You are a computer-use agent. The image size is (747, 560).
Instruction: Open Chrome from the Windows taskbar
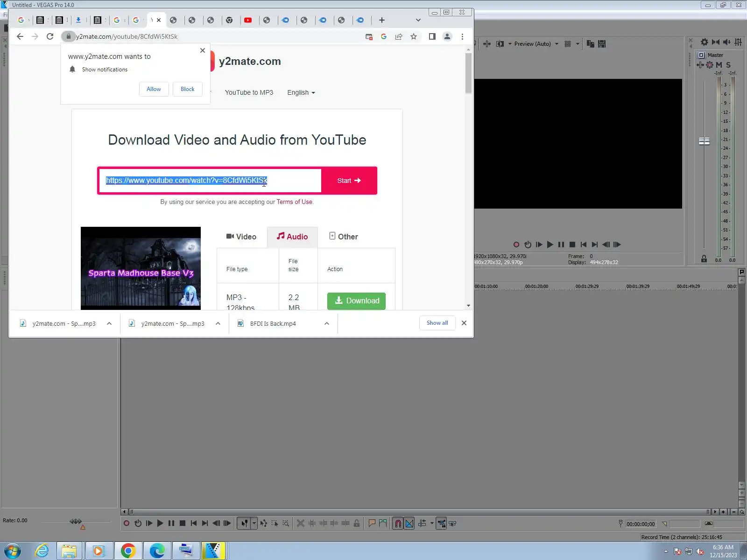pyautogui.click(x=128, y=551)
